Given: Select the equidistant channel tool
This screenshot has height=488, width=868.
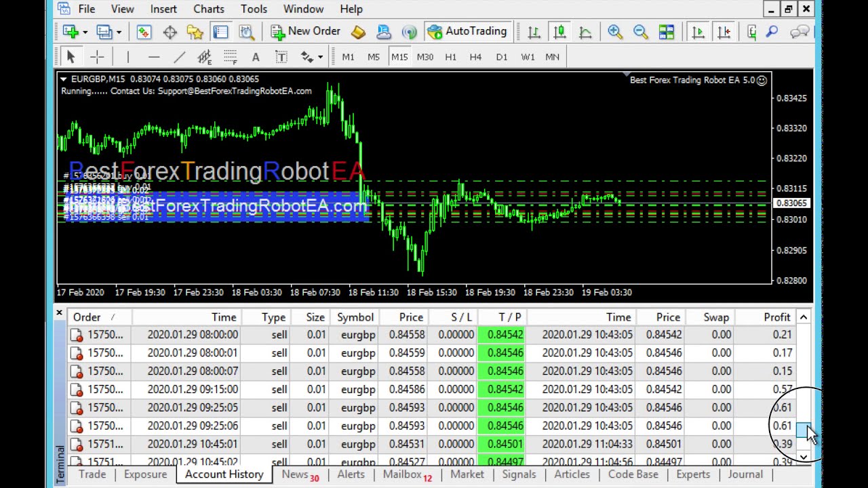Looking at the screenshot, I should [x=204, y=57].
